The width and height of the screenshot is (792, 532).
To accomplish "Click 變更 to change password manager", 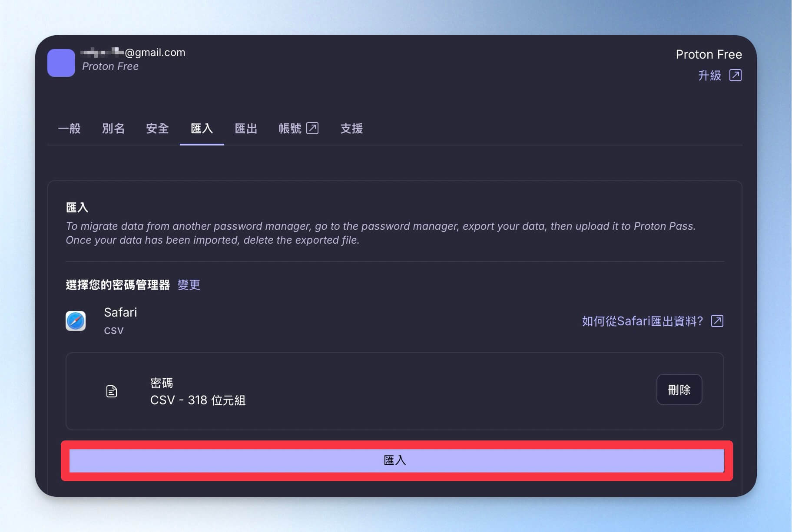I will tap(189, 285).
